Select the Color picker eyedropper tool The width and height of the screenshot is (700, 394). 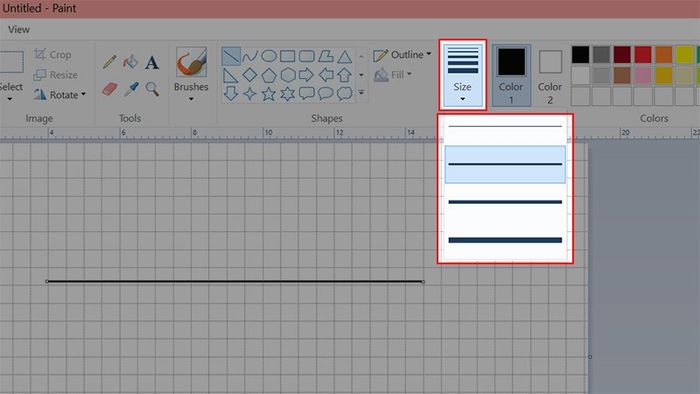coord(131,89)
